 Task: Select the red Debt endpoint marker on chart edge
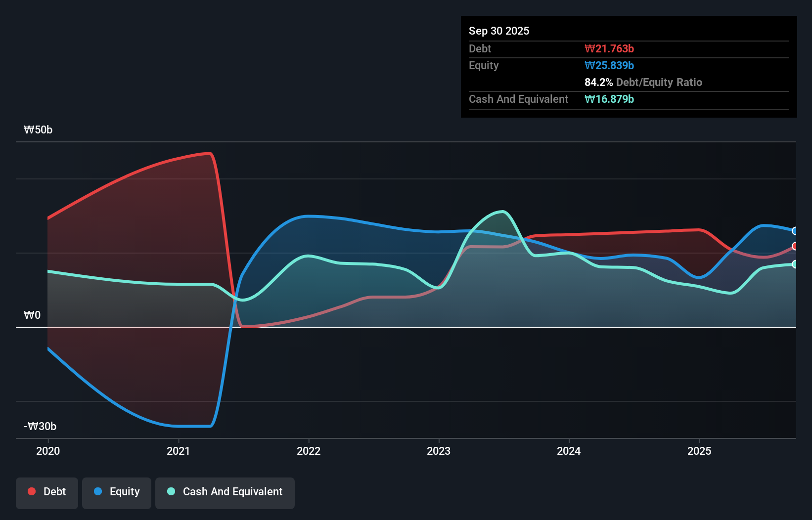coord(794,246)
